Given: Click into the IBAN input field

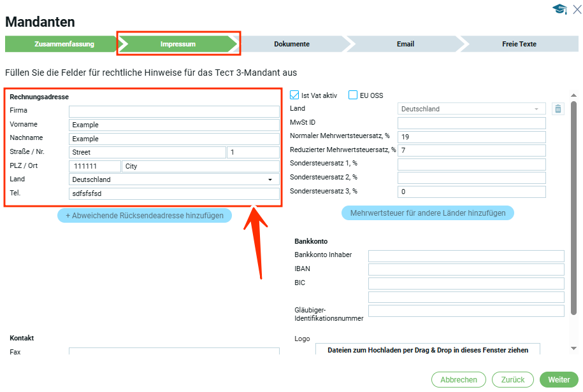Looking at the screenshot, I should (466, 270).
